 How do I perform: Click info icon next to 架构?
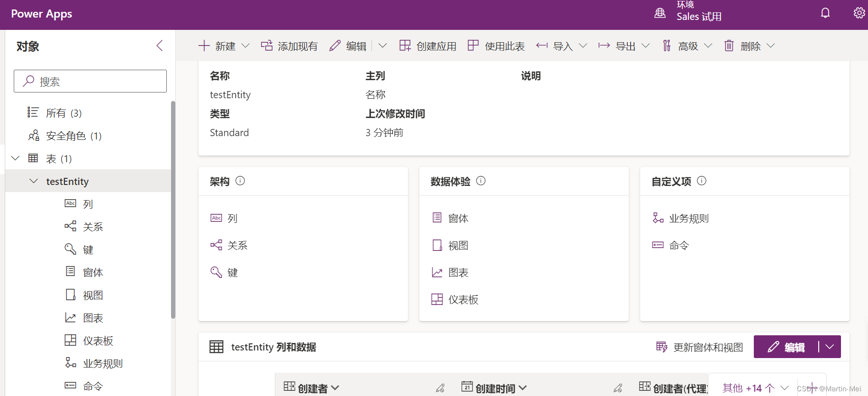240,181
